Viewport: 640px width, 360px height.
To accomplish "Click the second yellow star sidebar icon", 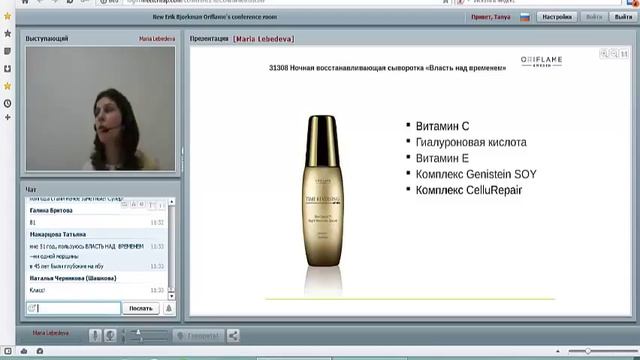I will coord(7,86).
